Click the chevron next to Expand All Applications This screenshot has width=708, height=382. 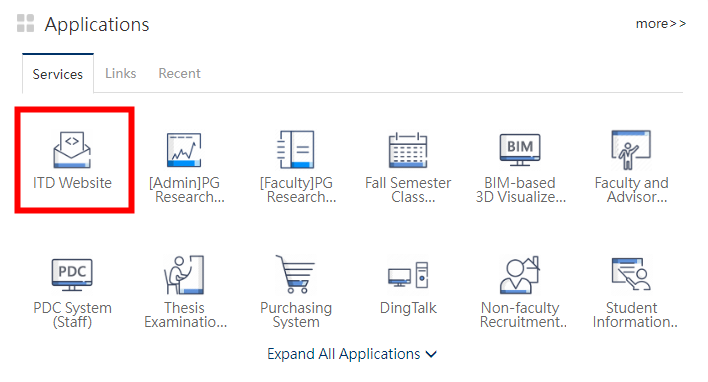pos(431,354)
